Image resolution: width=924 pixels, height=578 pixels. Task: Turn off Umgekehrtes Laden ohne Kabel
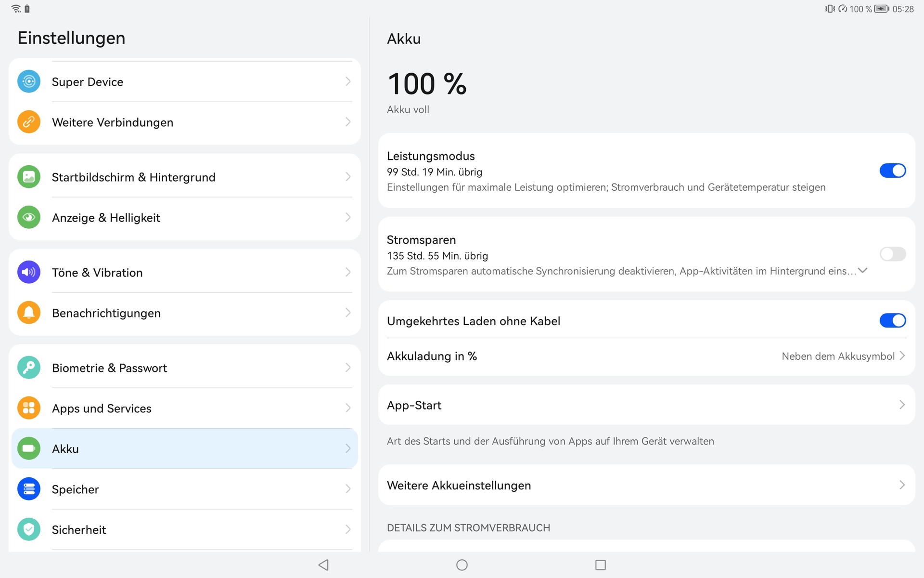pyautogui.click(x=892, y=320)
